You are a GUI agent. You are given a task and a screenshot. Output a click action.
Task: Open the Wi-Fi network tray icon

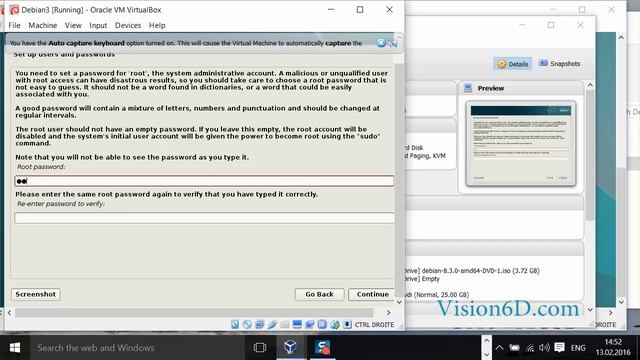(530, 348)
